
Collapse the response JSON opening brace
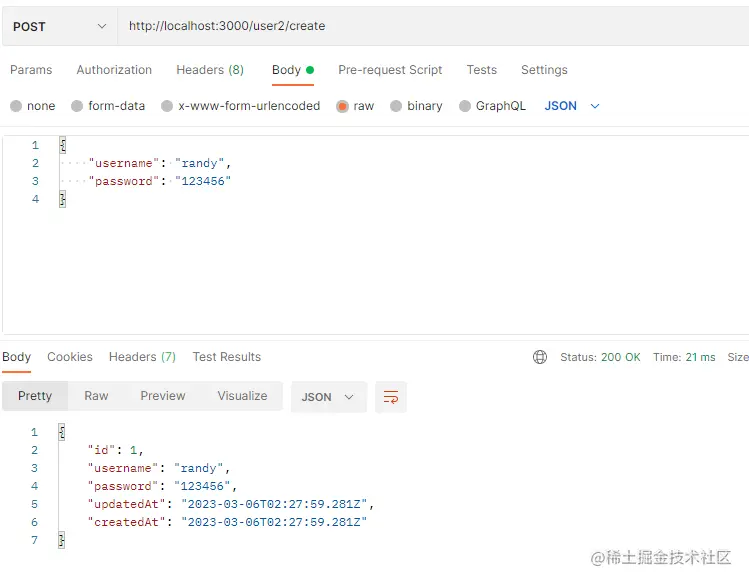62,432
